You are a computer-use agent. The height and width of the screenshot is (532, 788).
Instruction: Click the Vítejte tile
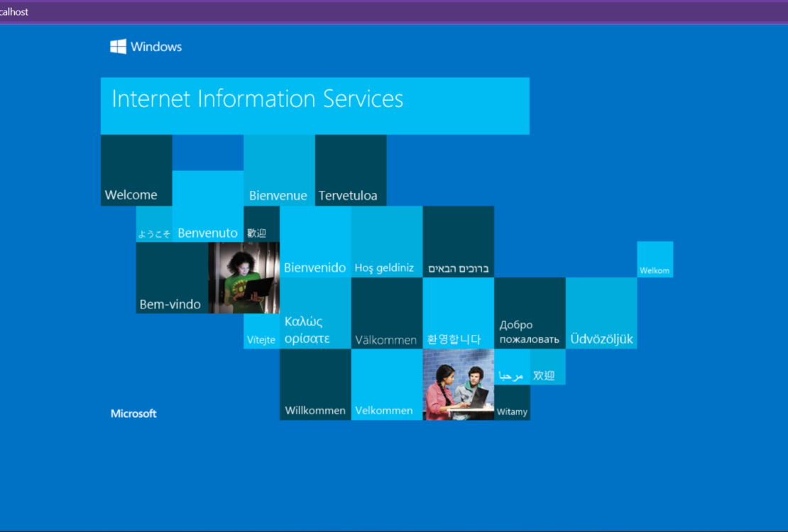pos(261,331)
